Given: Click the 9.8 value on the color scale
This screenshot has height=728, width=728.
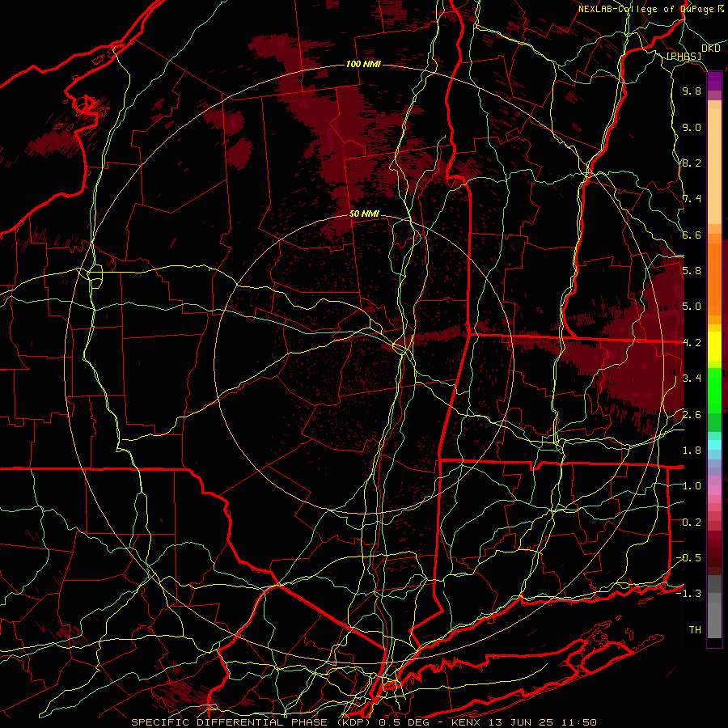Looking at the screenshot, I should click(x=692, y=91).
